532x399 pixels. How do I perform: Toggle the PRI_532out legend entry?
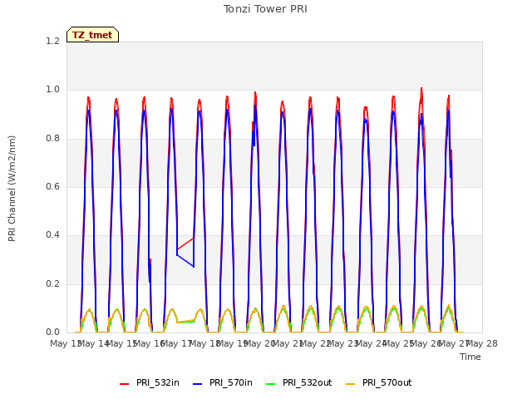[299, 382]
